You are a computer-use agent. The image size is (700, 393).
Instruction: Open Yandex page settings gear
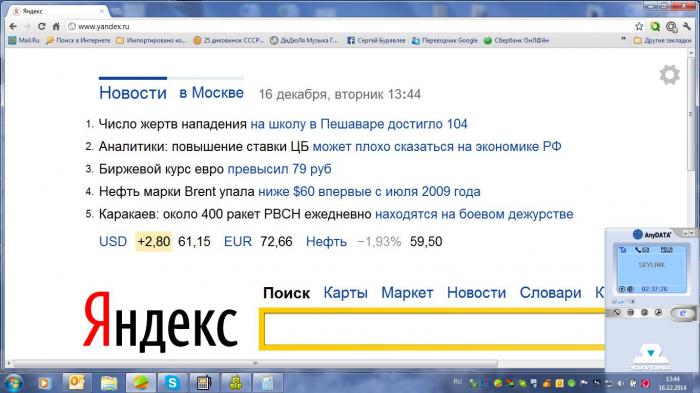(x=670, y=75)
